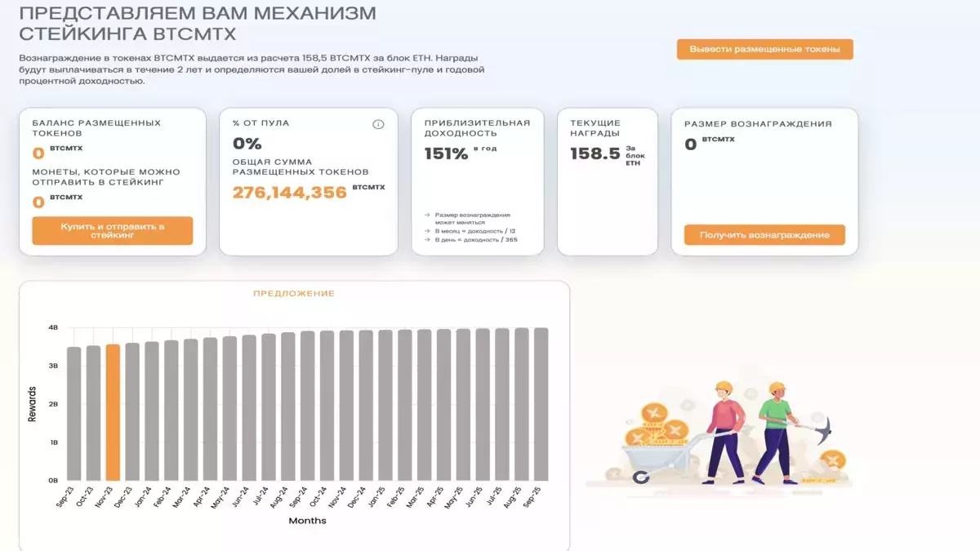Click the 151% estimated yield value
This screenshot has width=980, height=551.
pos(446,153)
